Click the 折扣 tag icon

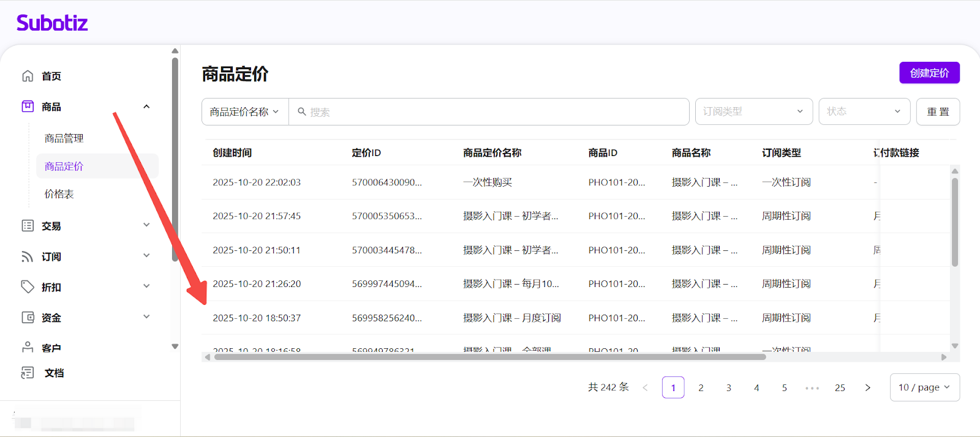[x=28, y=287]
